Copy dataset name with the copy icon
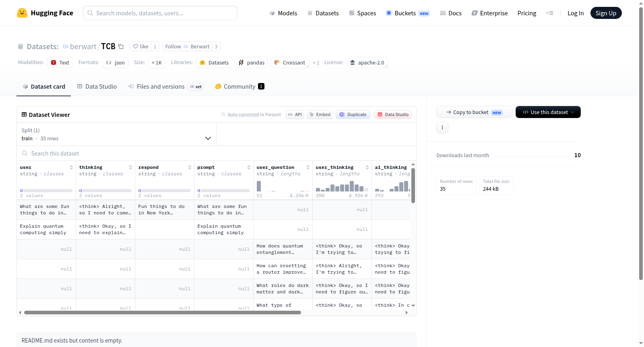 coord(121,46)
